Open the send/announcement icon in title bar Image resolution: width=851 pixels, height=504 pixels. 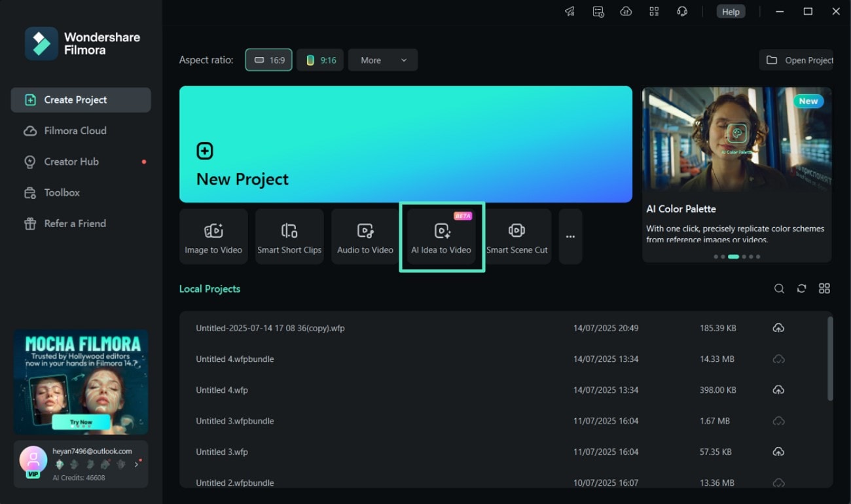[570, 12]
